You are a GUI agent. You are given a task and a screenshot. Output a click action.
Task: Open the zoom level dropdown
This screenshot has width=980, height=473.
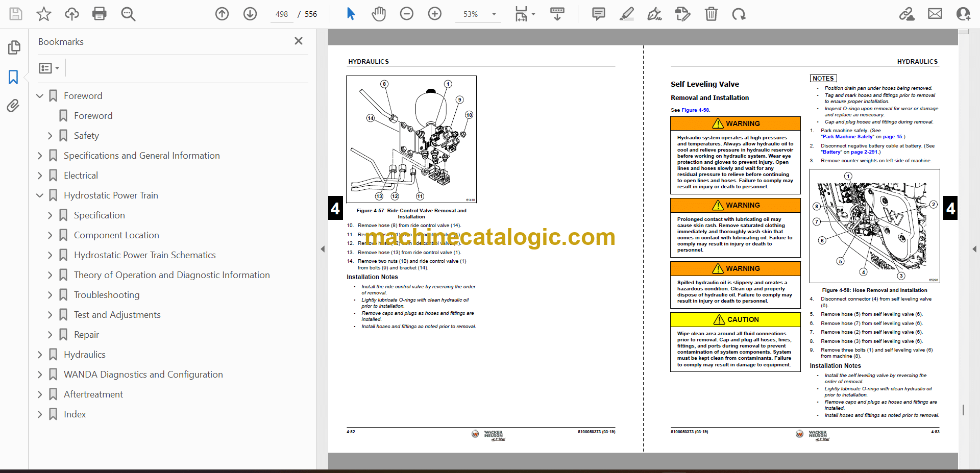point(494,14)
